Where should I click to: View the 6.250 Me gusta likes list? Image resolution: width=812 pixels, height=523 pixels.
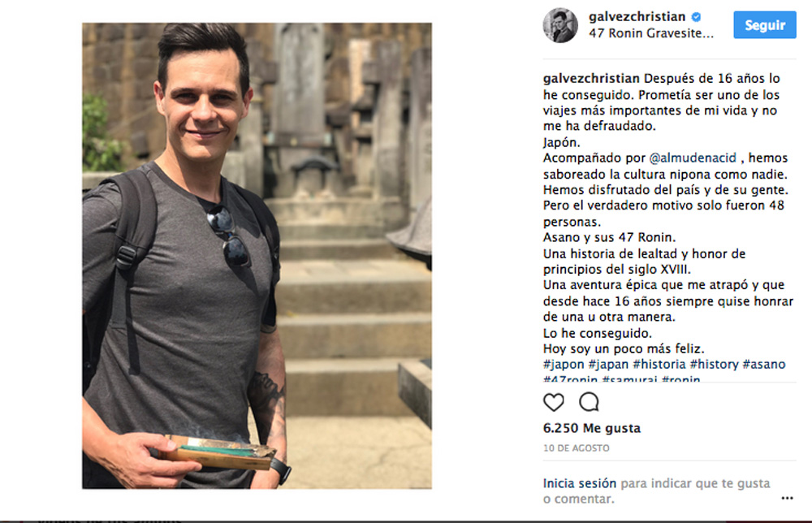tap(592, 428)
